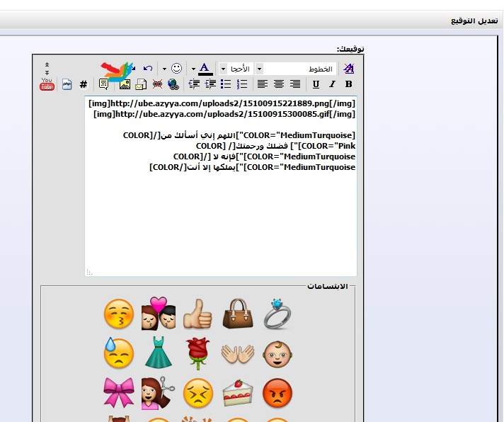Click the PHP code wrap icon
This screenshot has width=504, height=422.
pyautogui.click(x=67, y=84)
